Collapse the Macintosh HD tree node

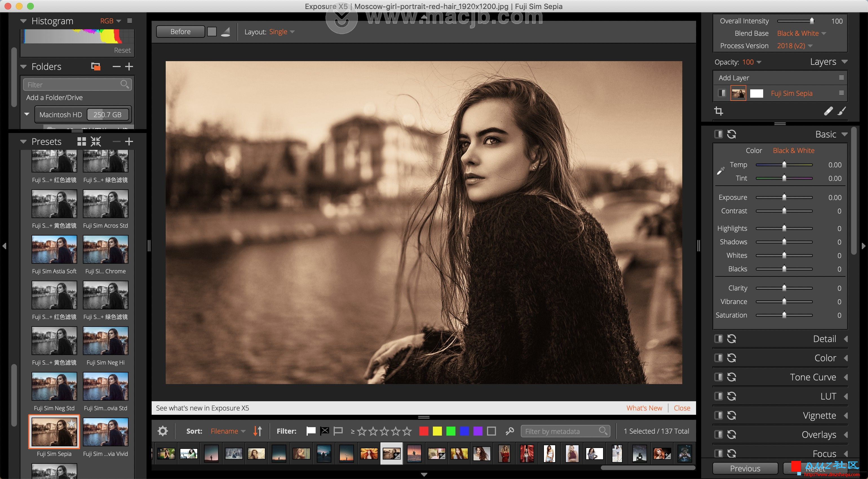(x=26, y=114)
